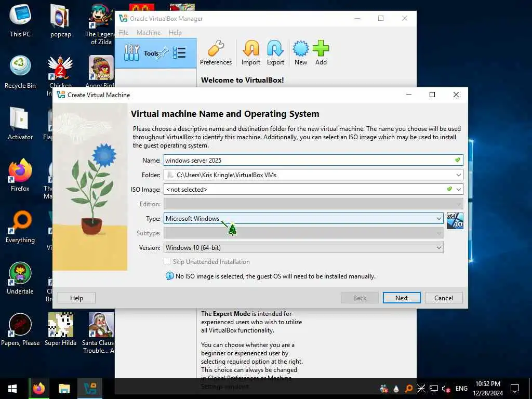Click the Welcome to VirtualBox! heading
The image size is (532, 399).
(x=242, y=80)
